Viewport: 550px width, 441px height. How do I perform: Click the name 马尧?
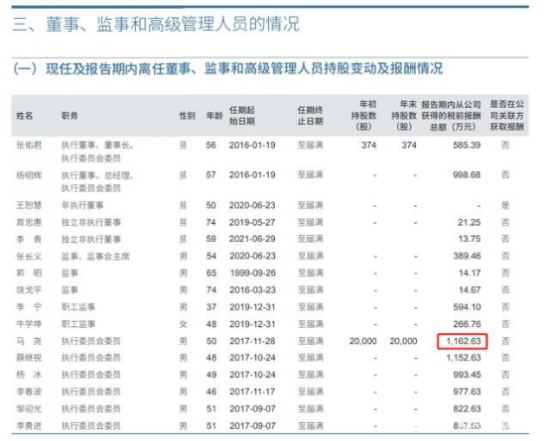pos(29,341)
